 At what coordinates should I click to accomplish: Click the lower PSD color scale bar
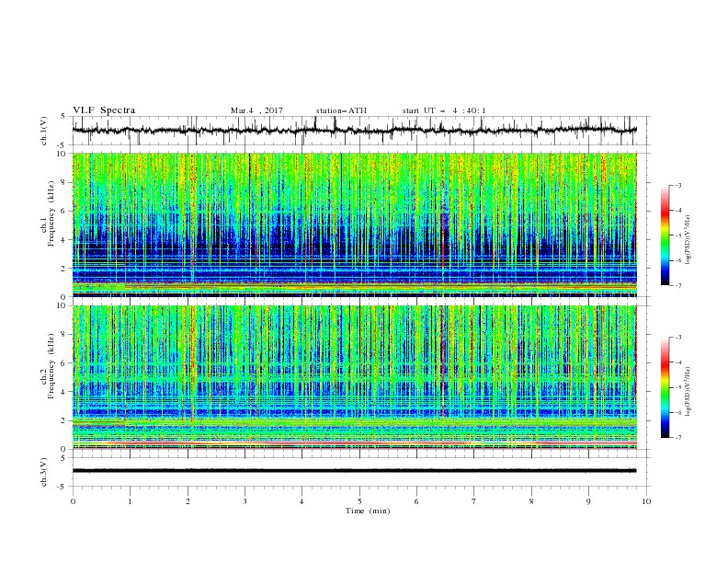pyautogui.click(x=665, y=387)
